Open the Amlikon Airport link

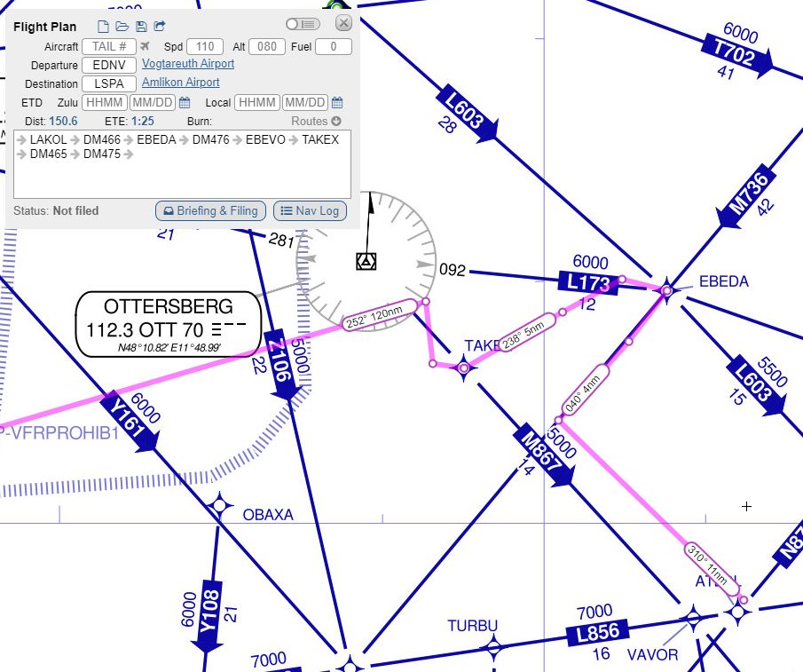(x=181, y=83)
